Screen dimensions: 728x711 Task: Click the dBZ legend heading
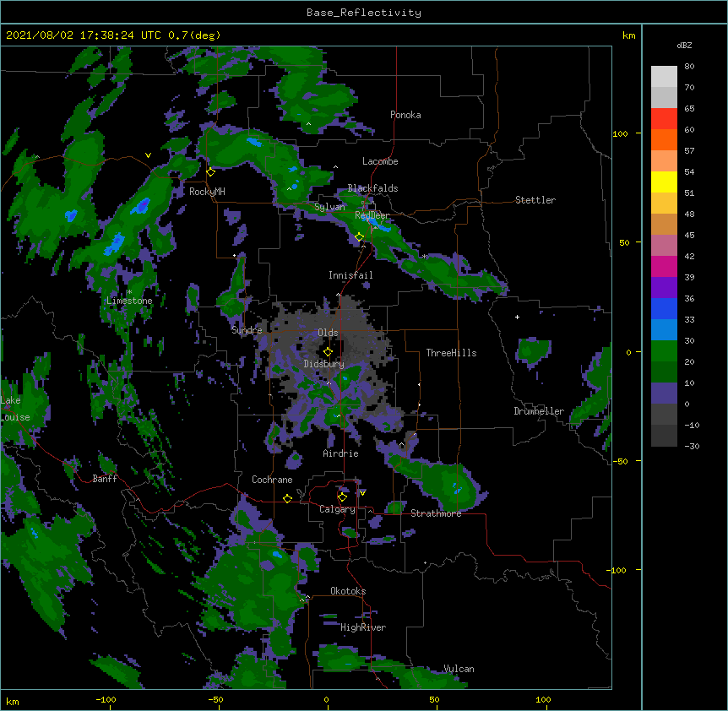(684, 45)
